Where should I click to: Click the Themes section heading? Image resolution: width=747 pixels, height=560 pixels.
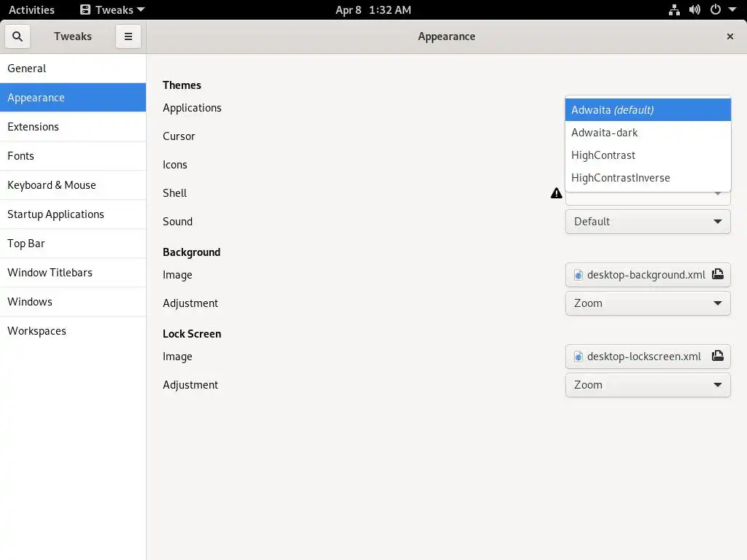coord(182,85)
